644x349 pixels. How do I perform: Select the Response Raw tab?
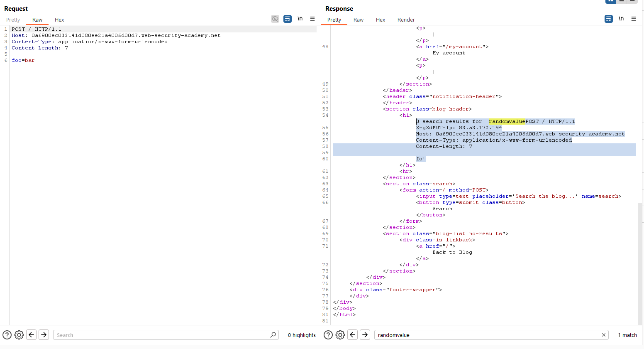pos(359,20)
